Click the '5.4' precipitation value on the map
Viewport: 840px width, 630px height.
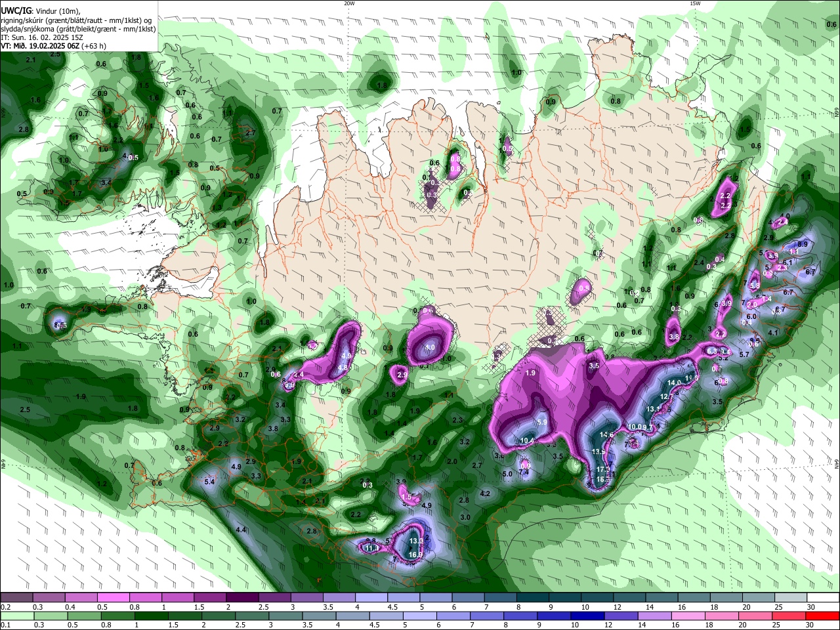[x=210, y=482]
